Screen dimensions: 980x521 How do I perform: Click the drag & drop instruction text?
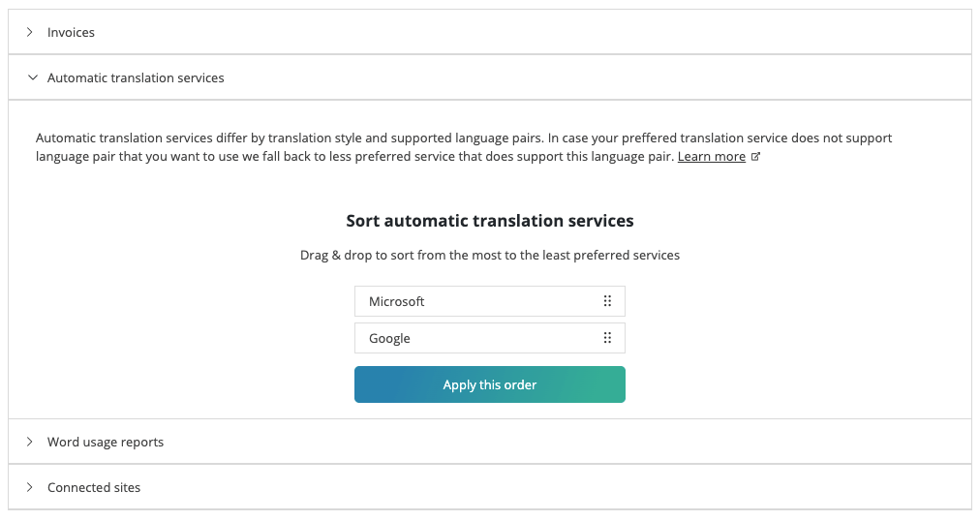click(489, 255)
